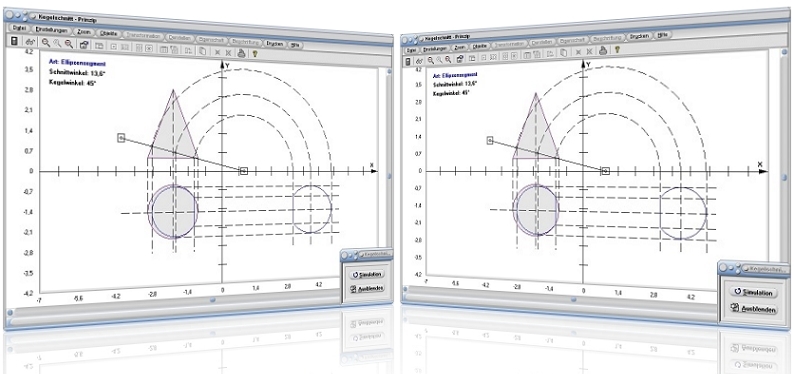Image resolution: width=794 pixels, height=374 pixels.
Task: Click the copy pages icon in left window
Action: coord(202,51)
